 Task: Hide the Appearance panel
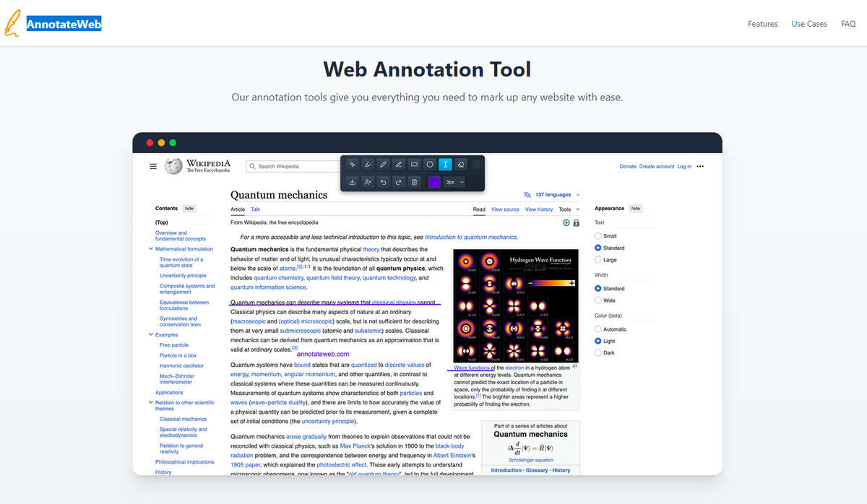(x=635, y=208)
